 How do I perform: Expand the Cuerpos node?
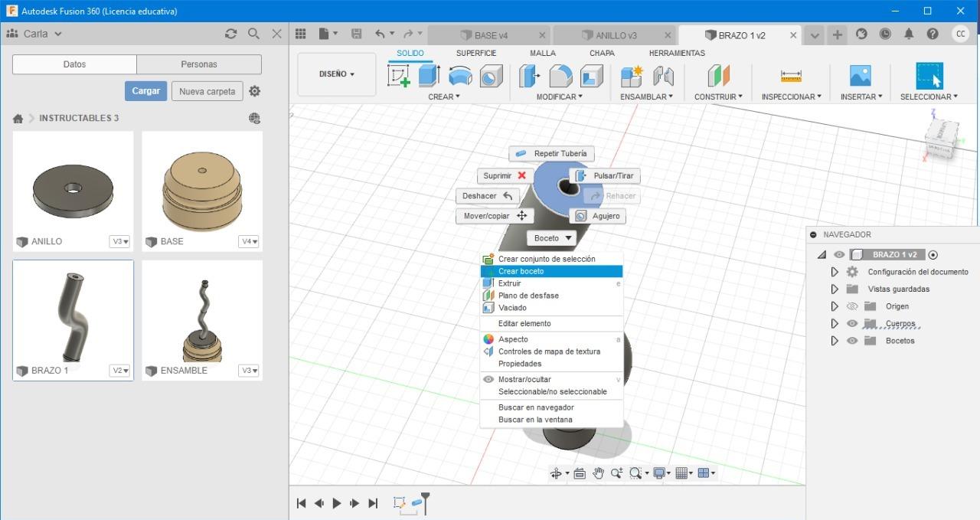point(835,324)
